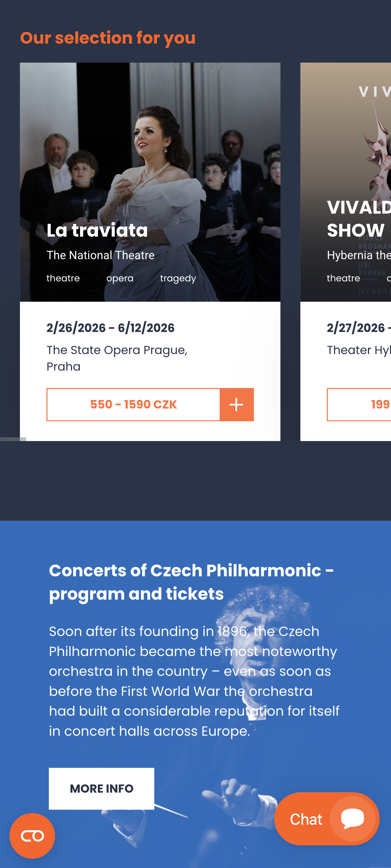Select the tragedy tag on La traviata
The height and width of the screenshot is (868, 391).
178,278
